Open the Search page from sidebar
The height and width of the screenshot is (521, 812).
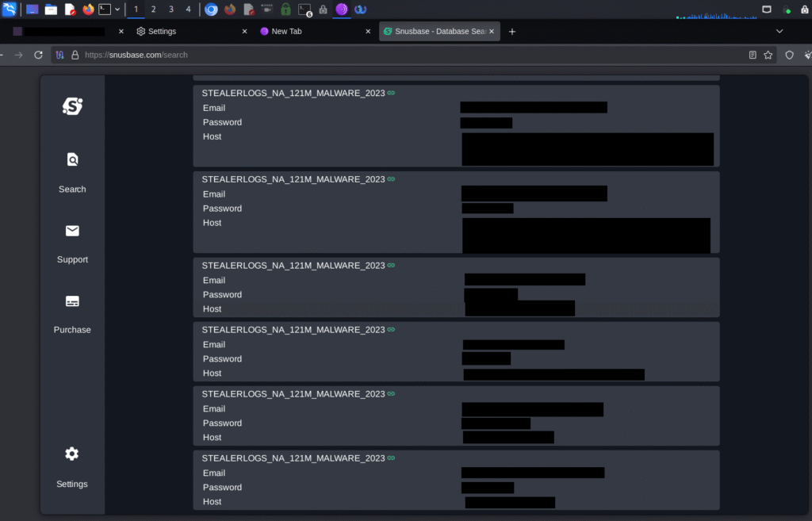point(72,173)
